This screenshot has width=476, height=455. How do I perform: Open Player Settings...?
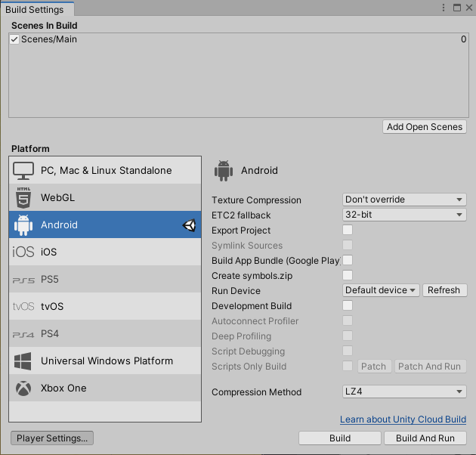coord(52,438)
